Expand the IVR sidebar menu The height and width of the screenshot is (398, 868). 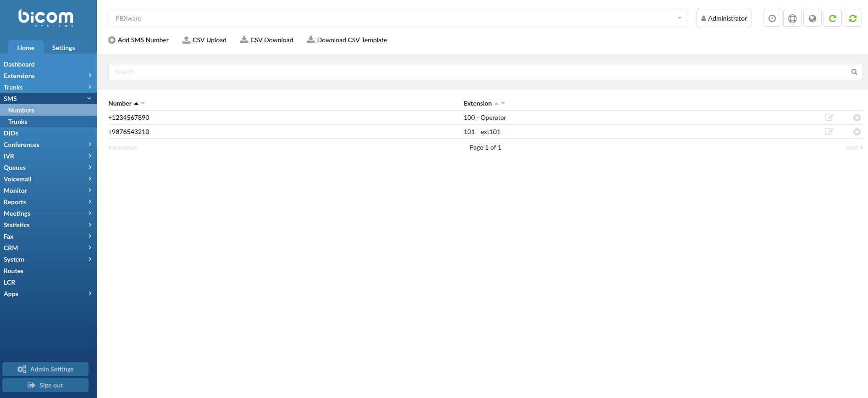[x=48, y=156]
